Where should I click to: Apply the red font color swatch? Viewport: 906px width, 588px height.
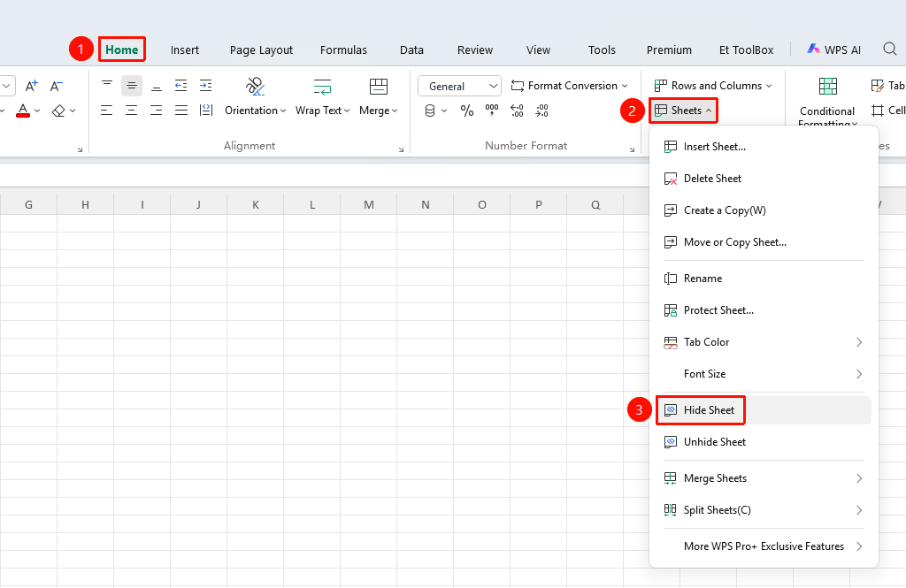coord(23,111)
